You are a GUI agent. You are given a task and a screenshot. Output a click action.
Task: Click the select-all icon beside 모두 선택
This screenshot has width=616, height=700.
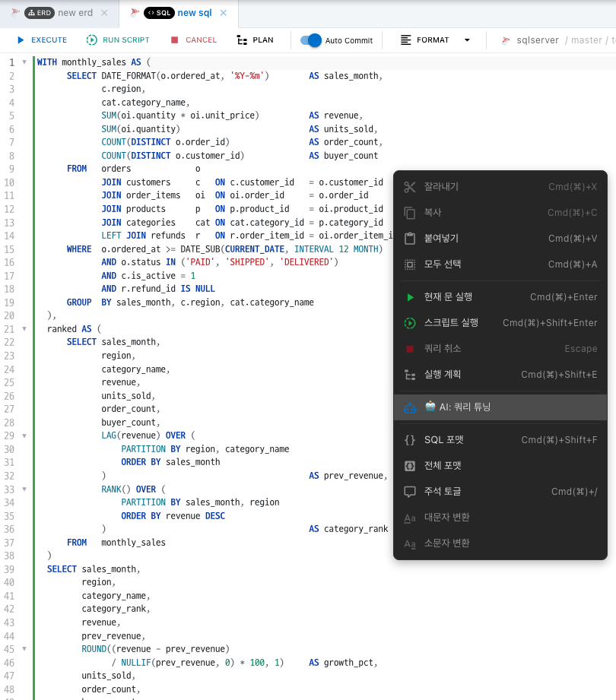click(x=410, y=264)
